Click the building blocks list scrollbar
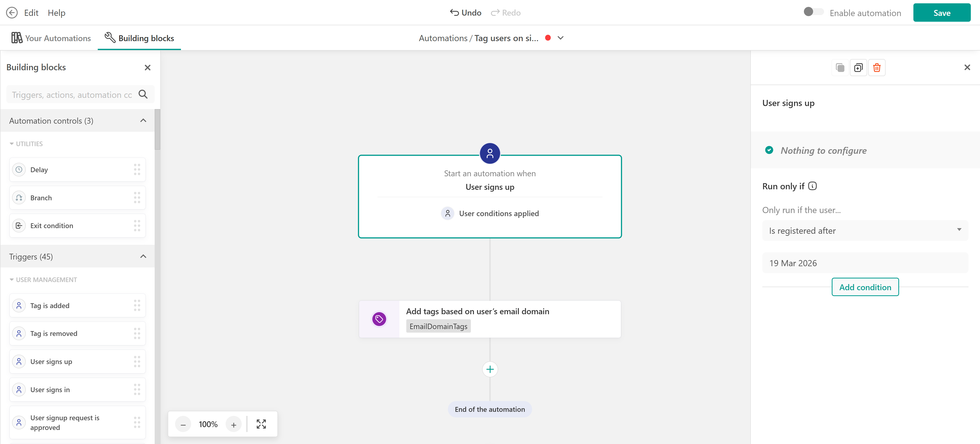The height and width of the screenshot is (444, 980). click(x=157, y=130)
